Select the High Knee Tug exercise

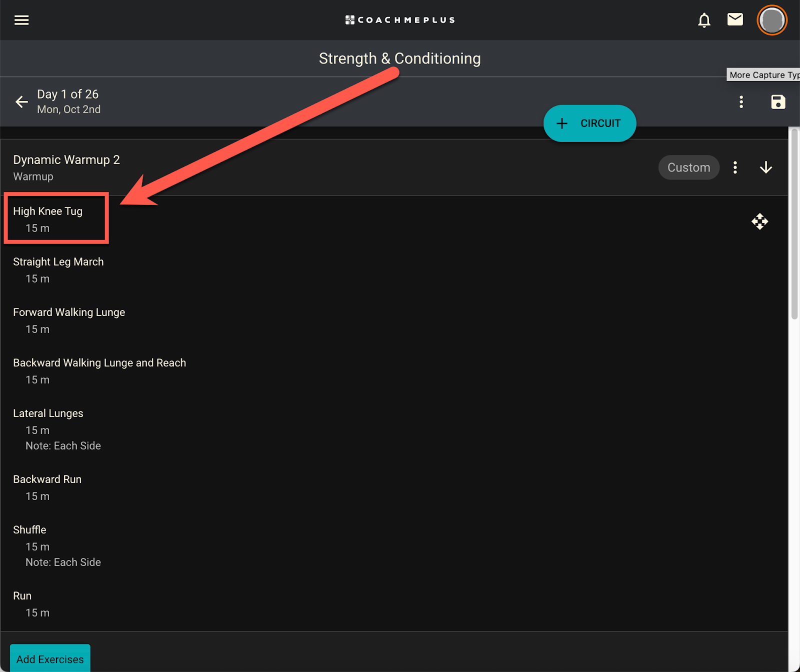[x=47, y=211]
